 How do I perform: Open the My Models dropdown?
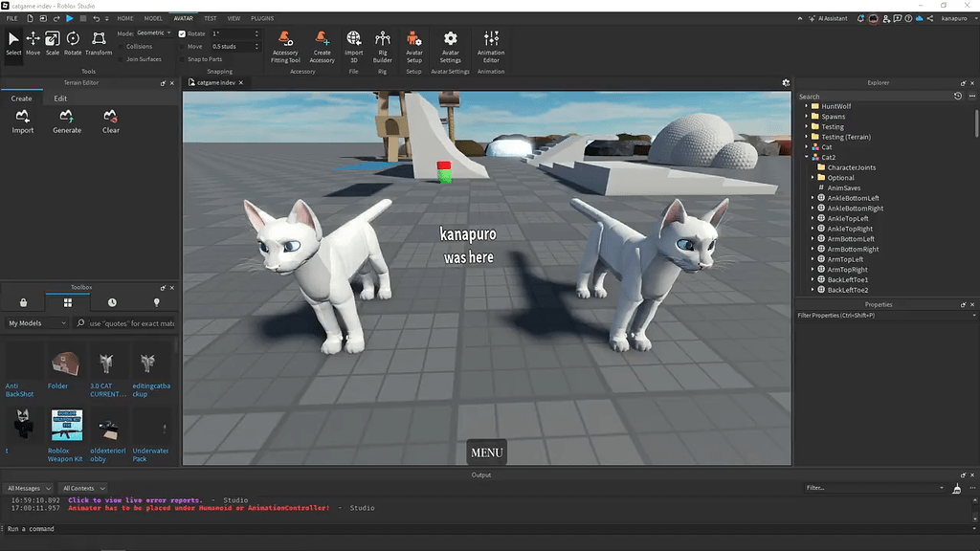pyautogui.click(x=37, y=323)
